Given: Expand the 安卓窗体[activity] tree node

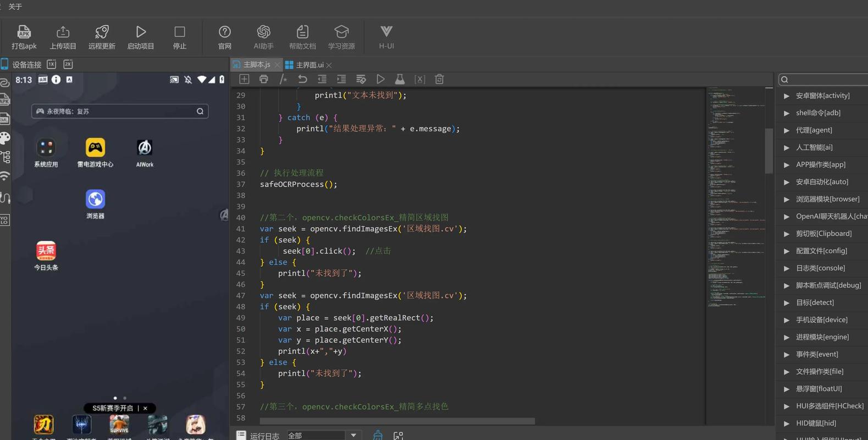Looking at the screenshot, I should coord(787,96).
